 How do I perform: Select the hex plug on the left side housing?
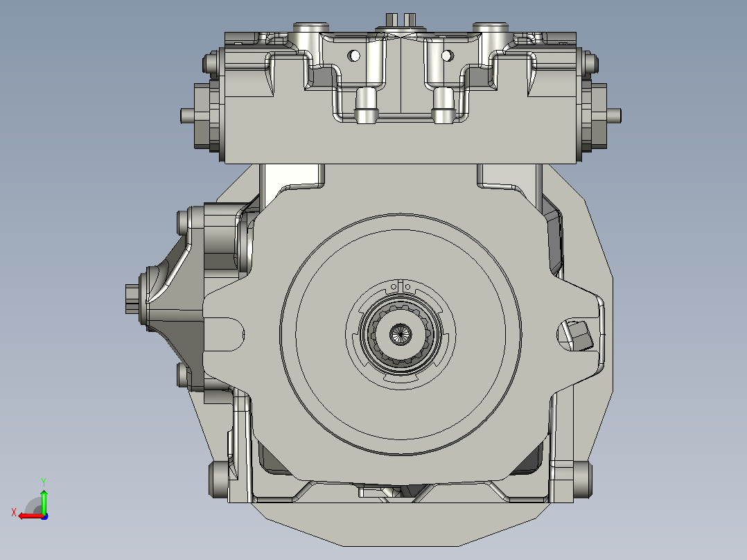coord(132,299)
